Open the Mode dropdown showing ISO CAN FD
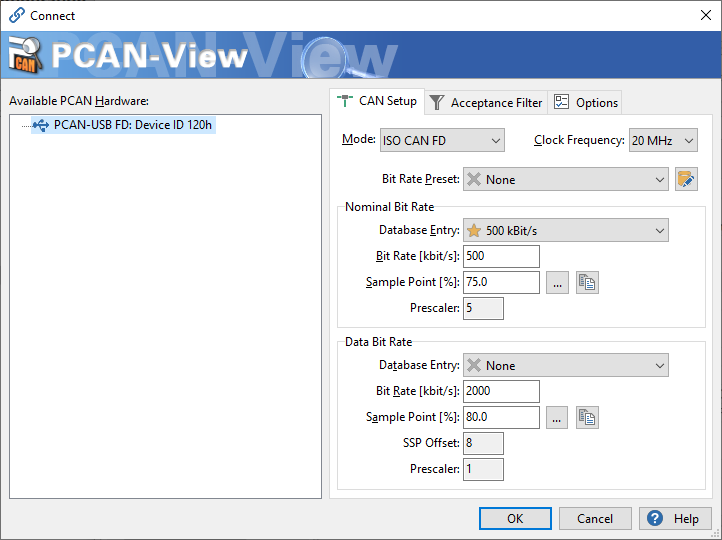The width and height of the screenshot is (722, 540). point(442,140)
